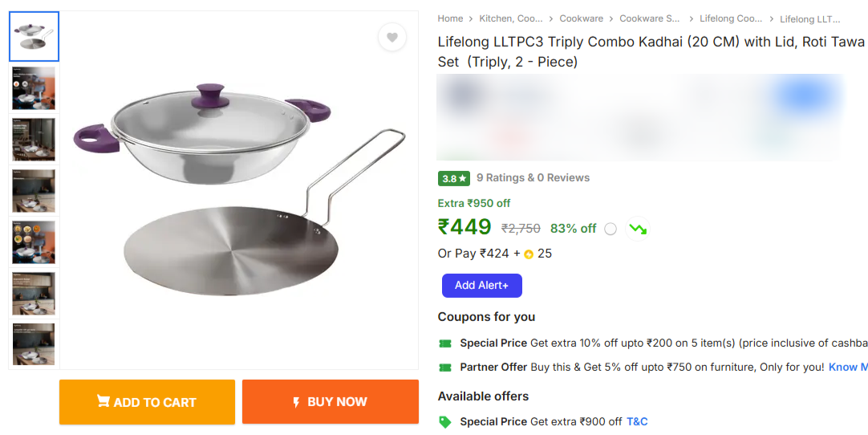
Task: Click the Special Price coupon ticket icon
Action: pos(445,344)
